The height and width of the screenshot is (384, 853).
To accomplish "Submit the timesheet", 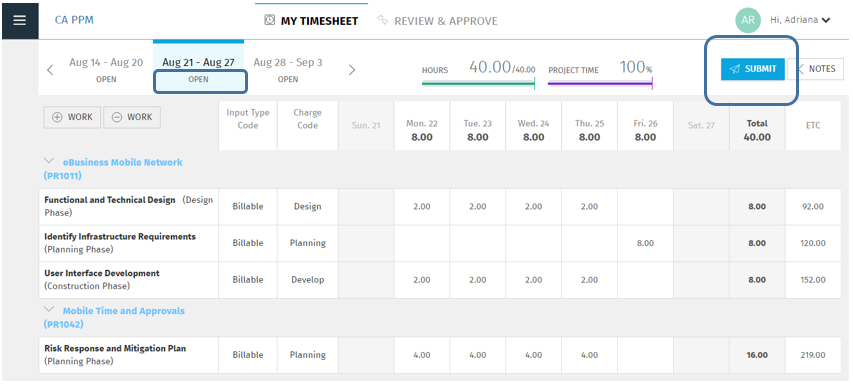I will 753,69.
